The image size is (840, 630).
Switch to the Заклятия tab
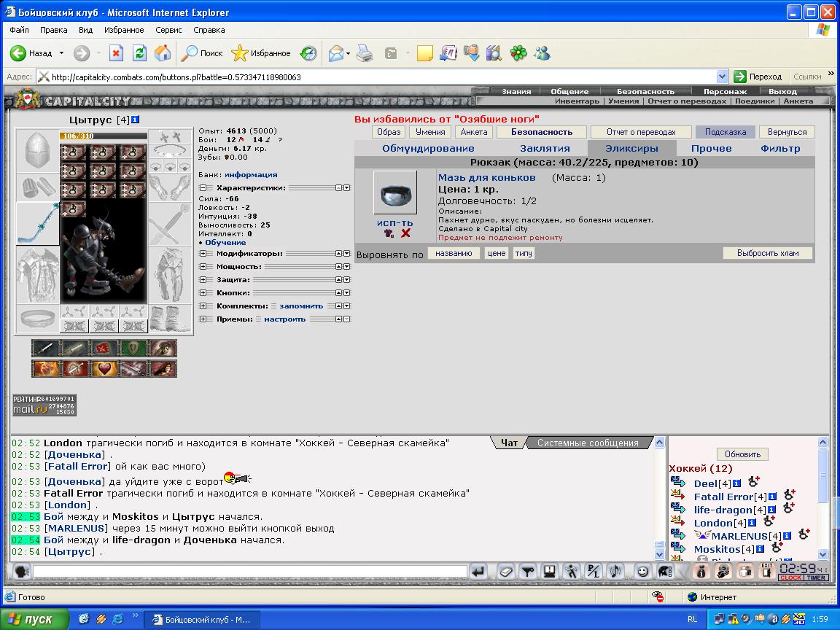545,149
